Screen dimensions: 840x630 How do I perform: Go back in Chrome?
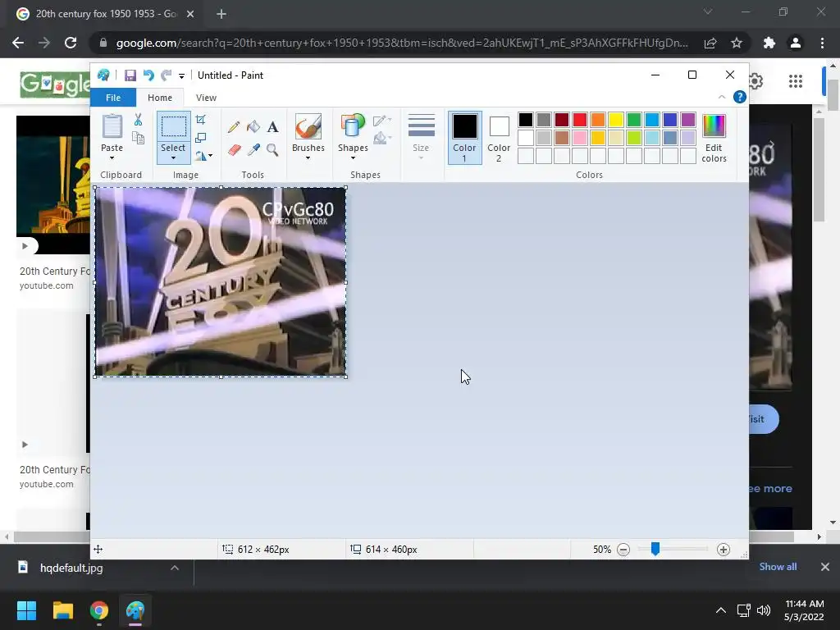coord(18,43)
